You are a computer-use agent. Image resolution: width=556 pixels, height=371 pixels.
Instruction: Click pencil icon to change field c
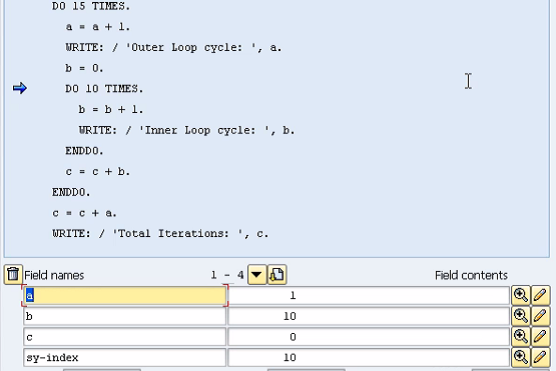pyautogui.click(x=540, y=336)
